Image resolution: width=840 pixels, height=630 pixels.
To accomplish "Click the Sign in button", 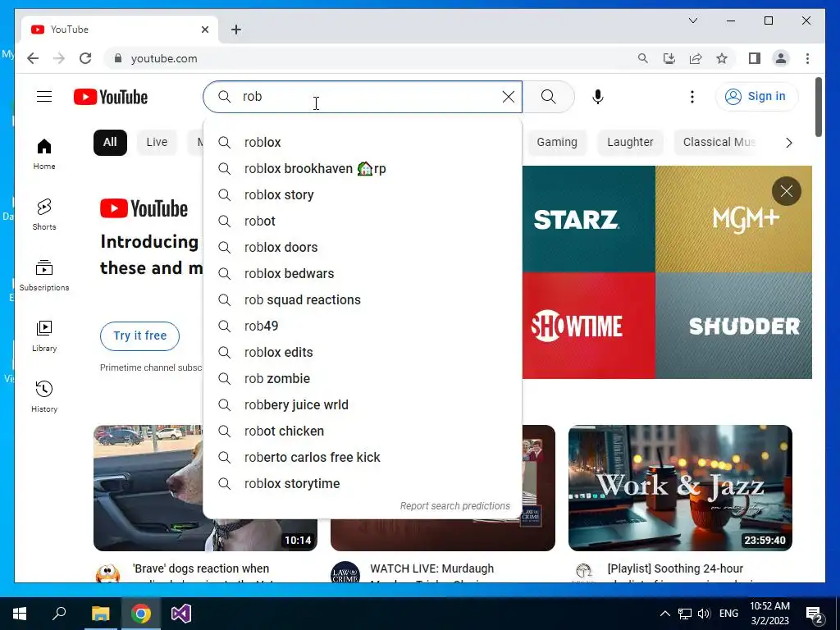I will (756, 97).
